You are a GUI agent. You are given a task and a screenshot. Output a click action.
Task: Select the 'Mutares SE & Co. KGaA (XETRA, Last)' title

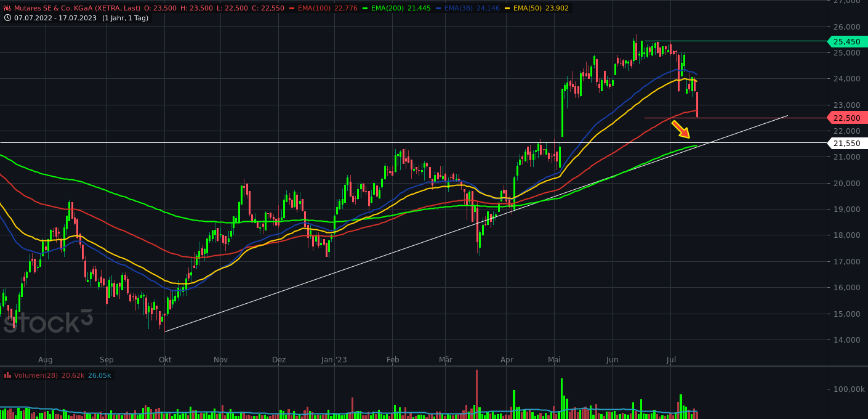click(x=77, y=8)
